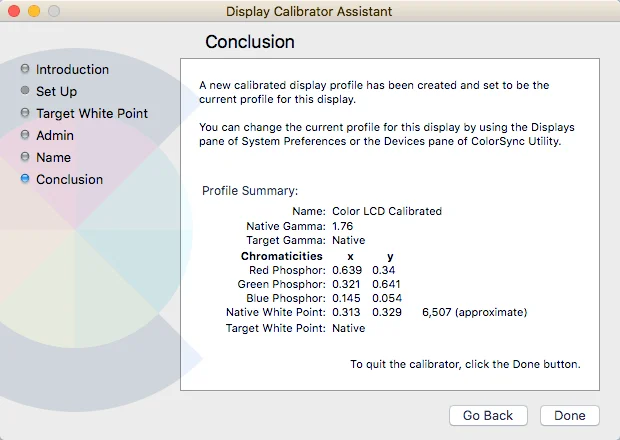Click the Conclusion page heading

click(x=250, y=42)
